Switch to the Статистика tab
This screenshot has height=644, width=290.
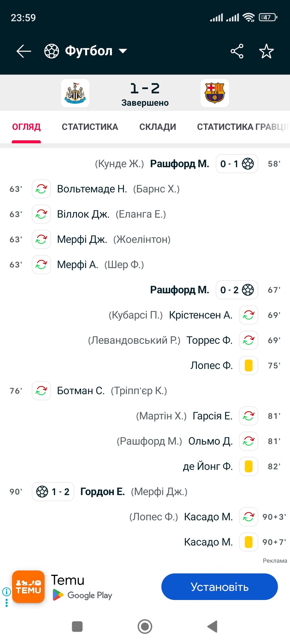click(90, 127)
